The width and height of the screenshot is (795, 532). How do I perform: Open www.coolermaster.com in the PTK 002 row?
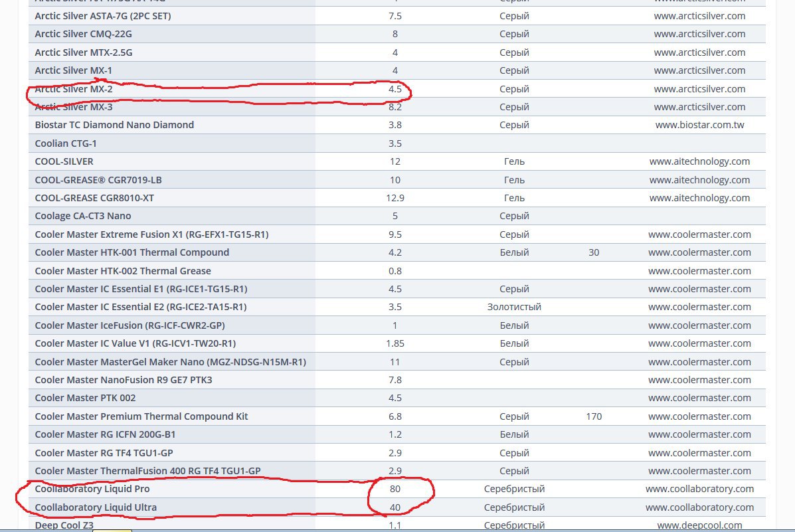[699, 398]
